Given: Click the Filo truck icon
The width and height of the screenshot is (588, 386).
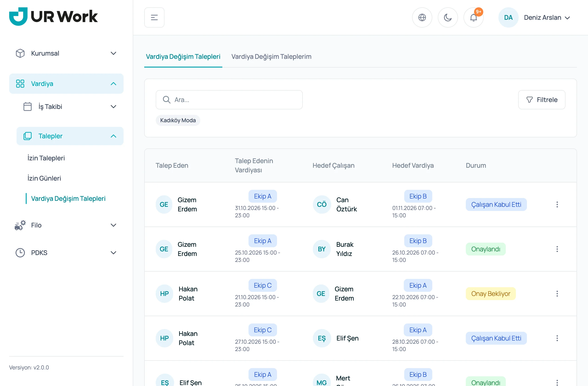Looking at the screenshot, I should click(20, 225).
